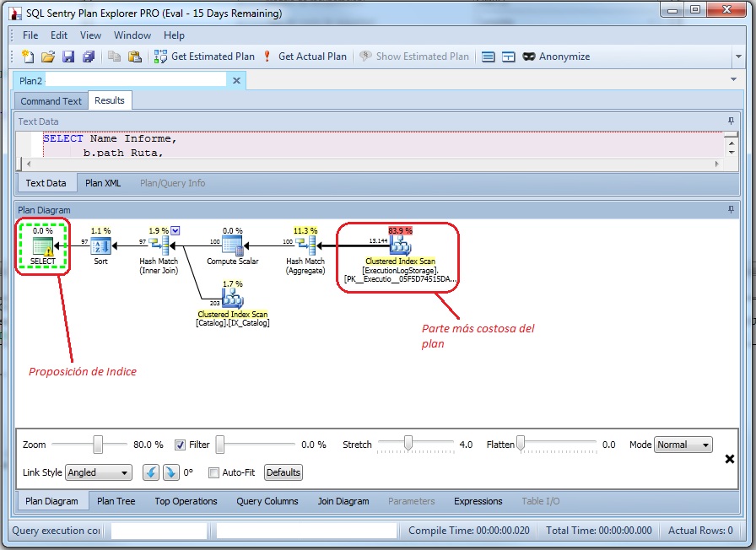
Task: Toggle the Filter checkbox
Action: pyautogui.click(x=181, y=445)
